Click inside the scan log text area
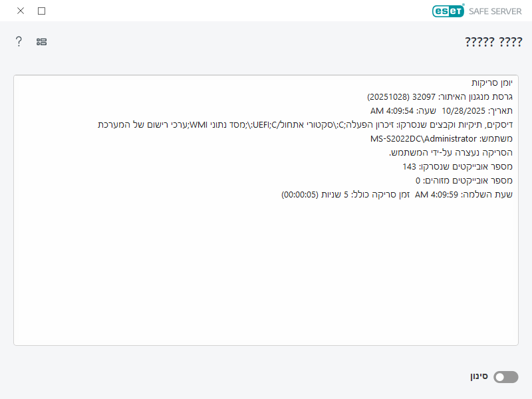 coord(266,279)
